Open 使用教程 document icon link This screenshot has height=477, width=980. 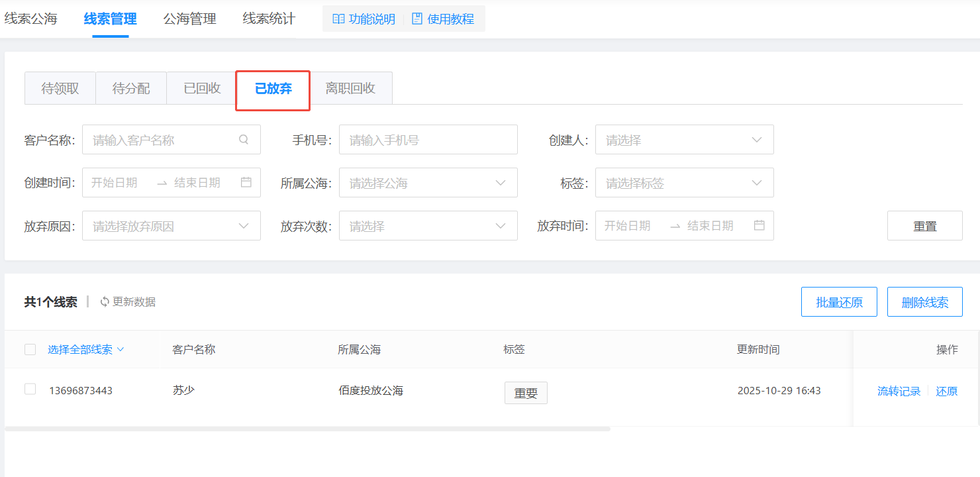coord(417,19)
